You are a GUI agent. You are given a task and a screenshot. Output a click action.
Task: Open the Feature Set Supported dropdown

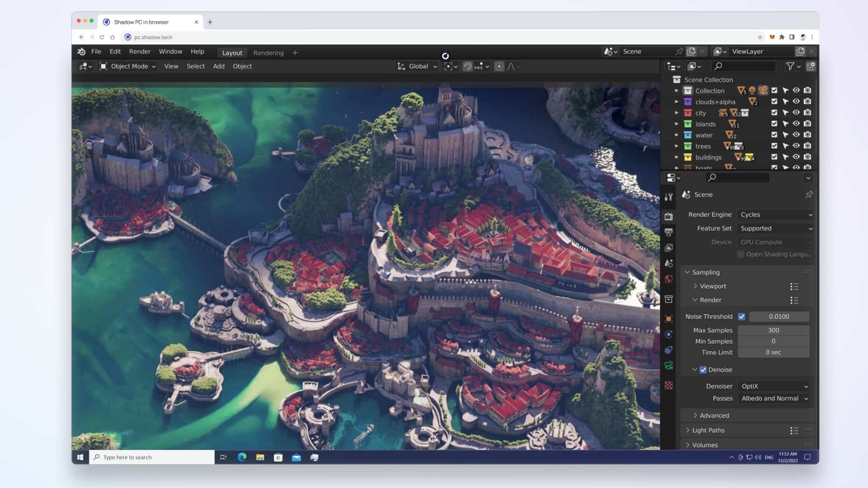[x=776, y=228]
